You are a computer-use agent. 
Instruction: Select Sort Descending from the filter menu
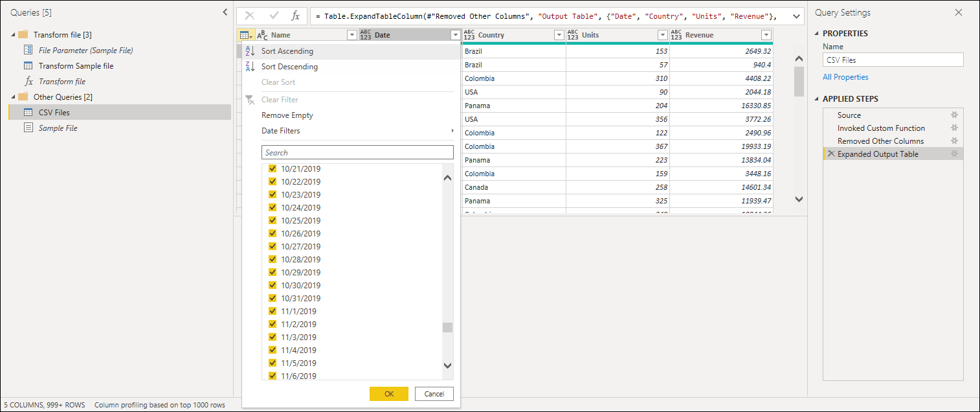click(289, 66)
